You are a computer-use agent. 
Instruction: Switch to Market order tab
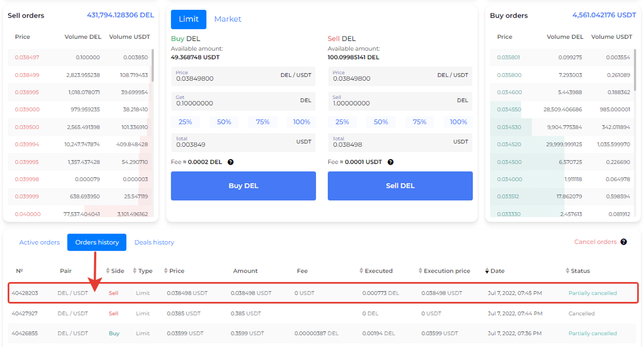tap(228, 19)
